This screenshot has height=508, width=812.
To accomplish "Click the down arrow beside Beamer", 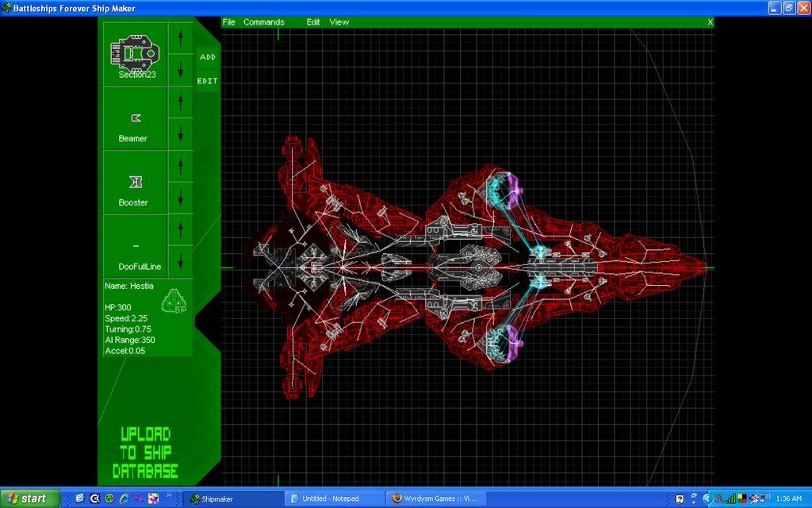I will (181, 134).
